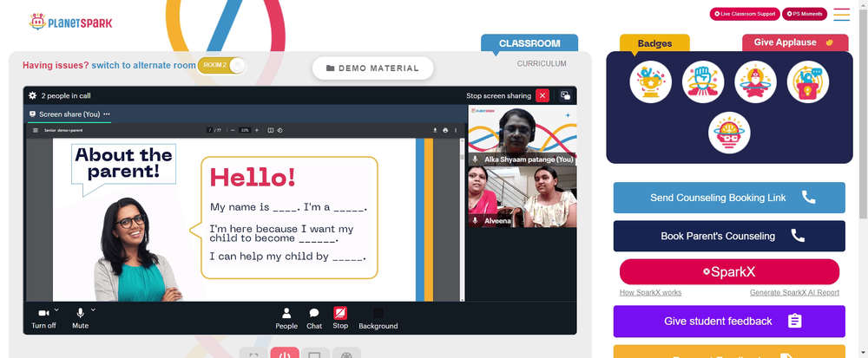Select the Badges tab
This screenshot has height=358, width=868.
click(654, 43)
